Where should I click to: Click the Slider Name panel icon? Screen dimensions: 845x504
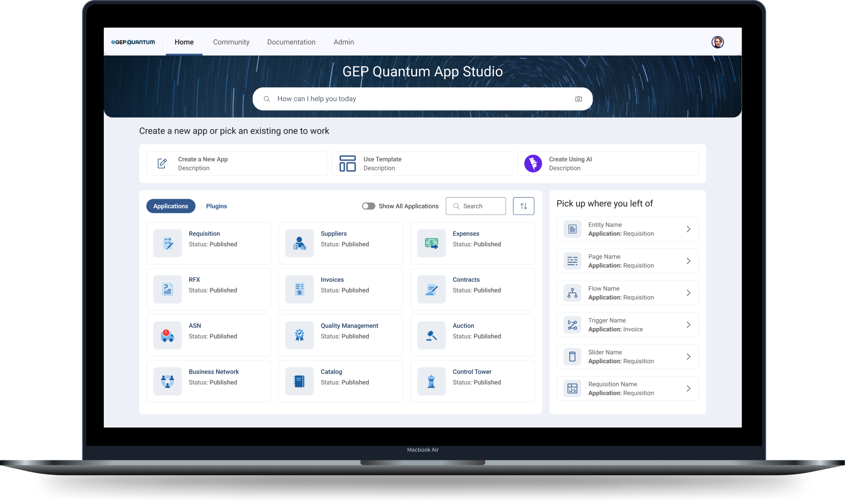point(572,357)
